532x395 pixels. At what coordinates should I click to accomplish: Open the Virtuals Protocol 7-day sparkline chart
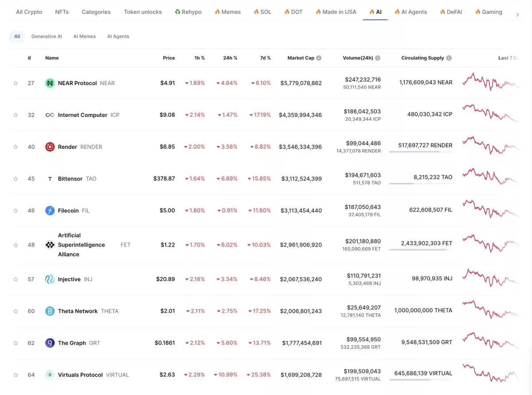pos(491,373)
